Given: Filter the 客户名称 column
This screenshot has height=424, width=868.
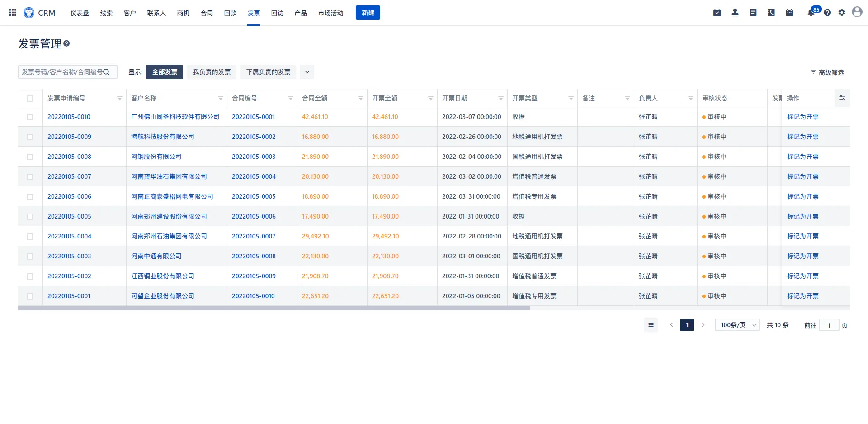Looking at the screenshot, I should (x=221, y=98).
